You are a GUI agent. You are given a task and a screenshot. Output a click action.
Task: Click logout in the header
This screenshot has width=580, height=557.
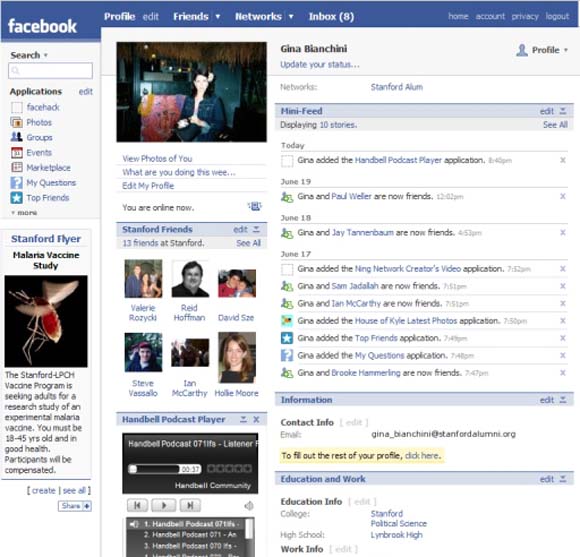click(x=557, y=16)
